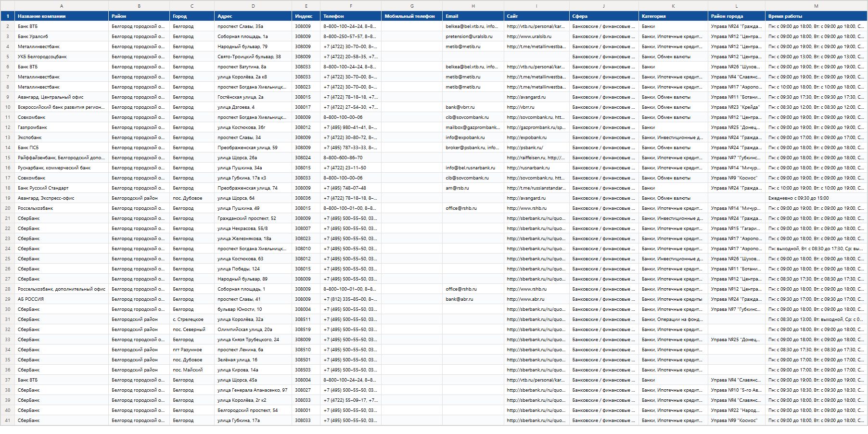868x434 pixels.
Task: Select the column M letter header
Action: tap(816, 6)
